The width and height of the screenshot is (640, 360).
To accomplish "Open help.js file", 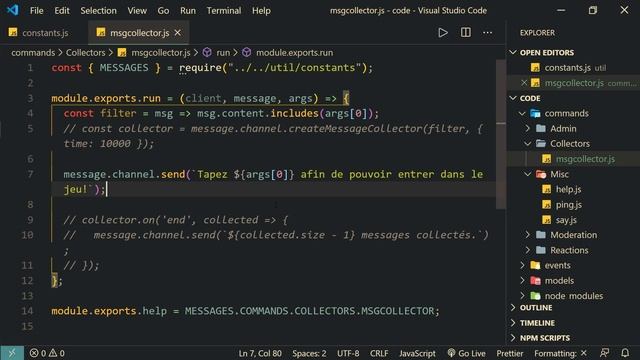I will [x=573, y=189].
